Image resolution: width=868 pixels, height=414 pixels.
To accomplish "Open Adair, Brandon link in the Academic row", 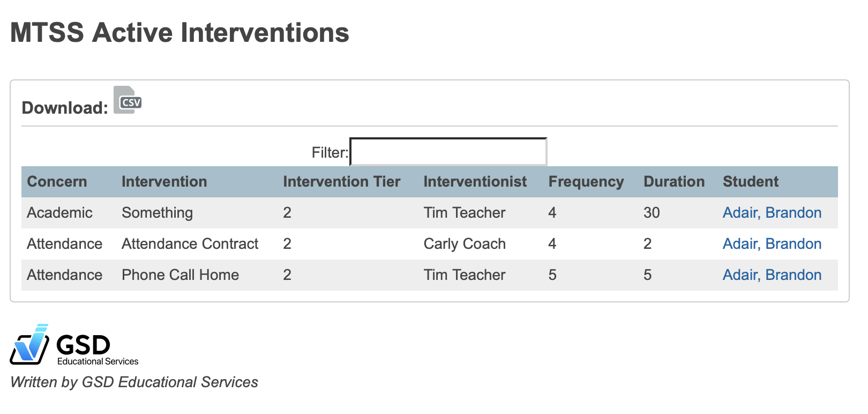I will tap(772, 213).
